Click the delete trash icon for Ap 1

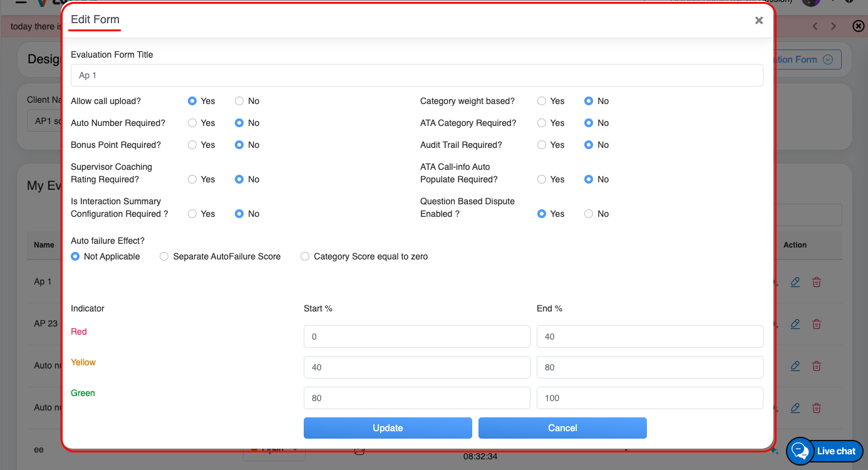tap(817, 282)
